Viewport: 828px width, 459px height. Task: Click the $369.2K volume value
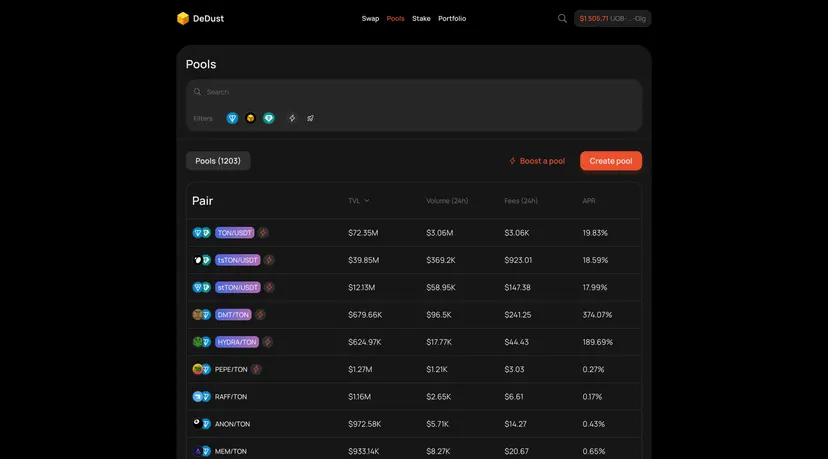pos(441,260)
